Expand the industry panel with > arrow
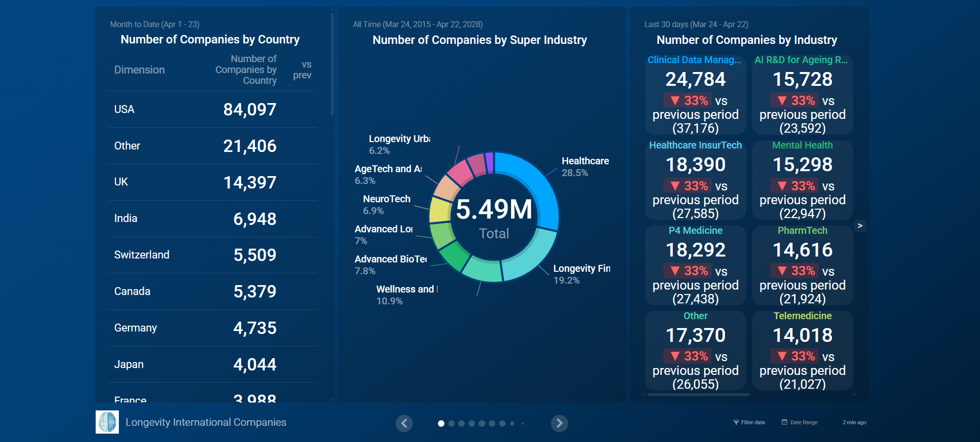 pyautogui.click(x=860, y=225)
